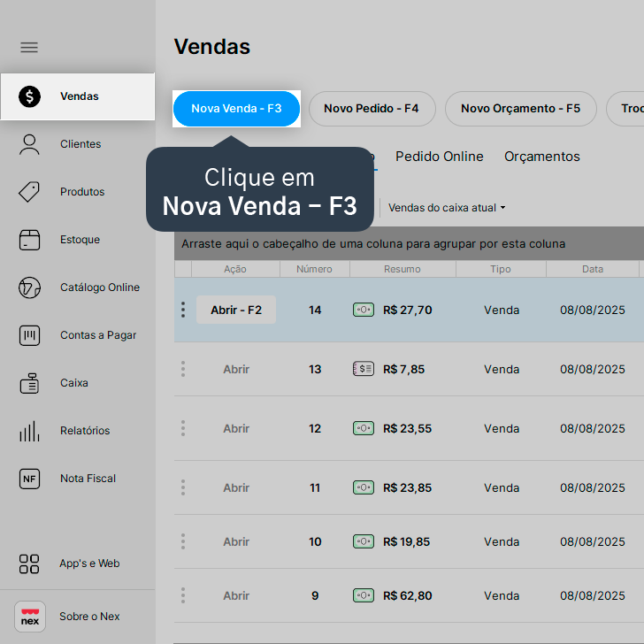Click the Relatórios bar chart icon
The image size is (644, 644).
(x=29, y=431)
